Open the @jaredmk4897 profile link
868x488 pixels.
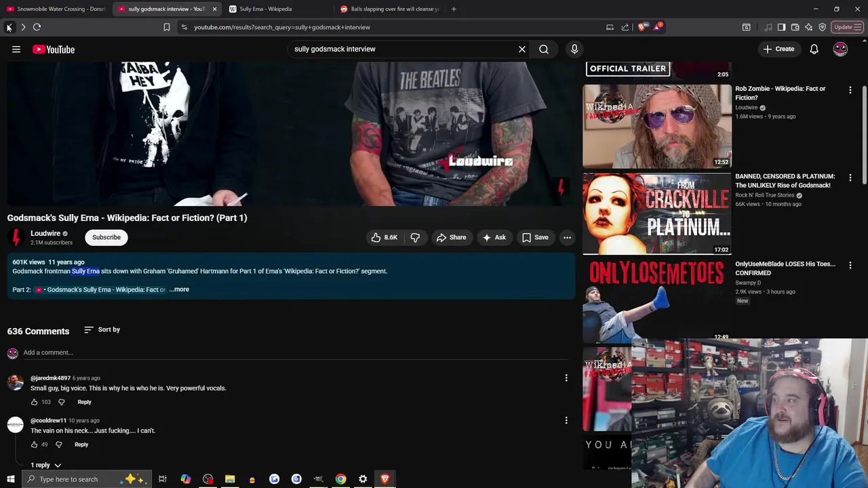[50, 378]
